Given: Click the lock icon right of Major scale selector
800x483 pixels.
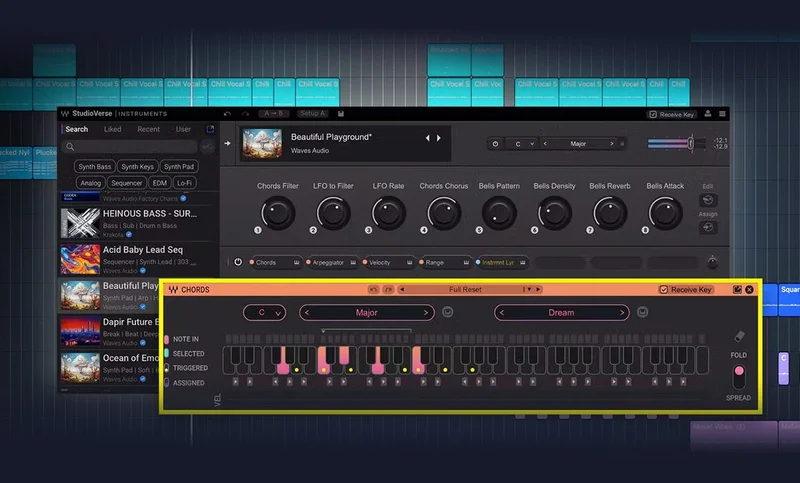Looking at the screenshot, I should (622, 144).
